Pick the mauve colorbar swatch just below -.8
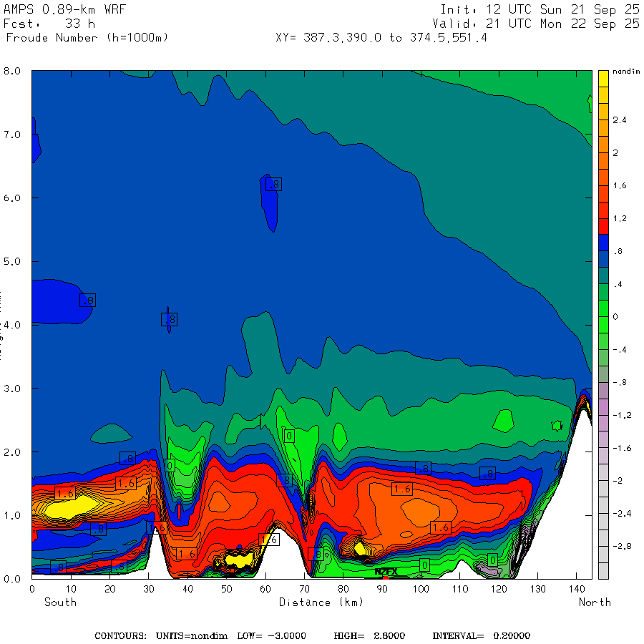Screen dimensions: 644x644 (603, 390)
